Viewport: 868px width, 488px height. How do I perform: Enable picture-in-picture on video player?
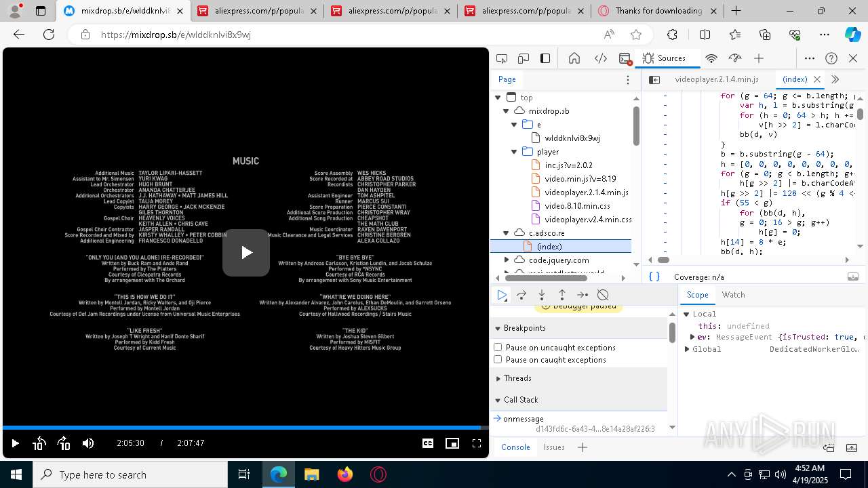(452, 443)
